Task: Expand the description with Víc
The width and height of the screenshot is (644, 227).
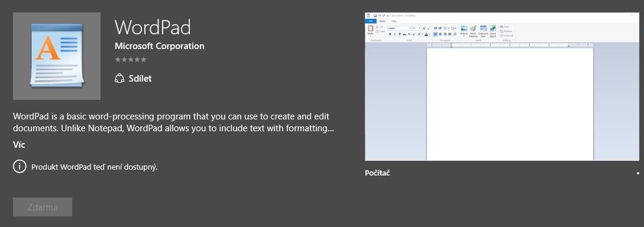Action: (x=19, y=144)
